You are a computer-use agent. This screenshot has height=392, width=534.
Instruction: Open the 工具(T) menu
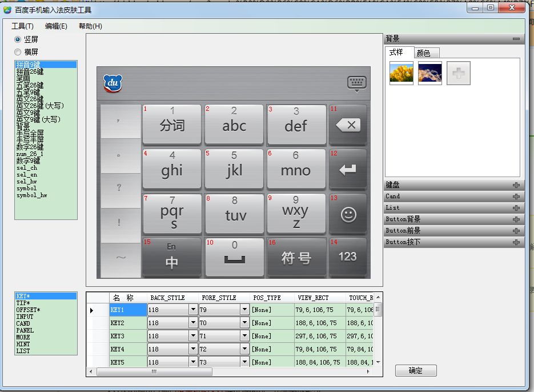tap(22, 26)
